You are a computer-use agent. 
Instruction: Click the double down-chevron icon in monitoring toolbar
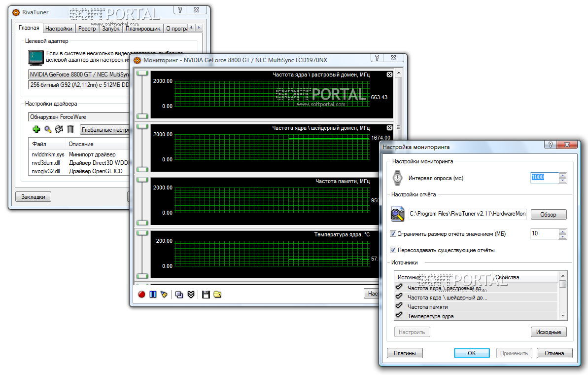click(x=191, y=295)
